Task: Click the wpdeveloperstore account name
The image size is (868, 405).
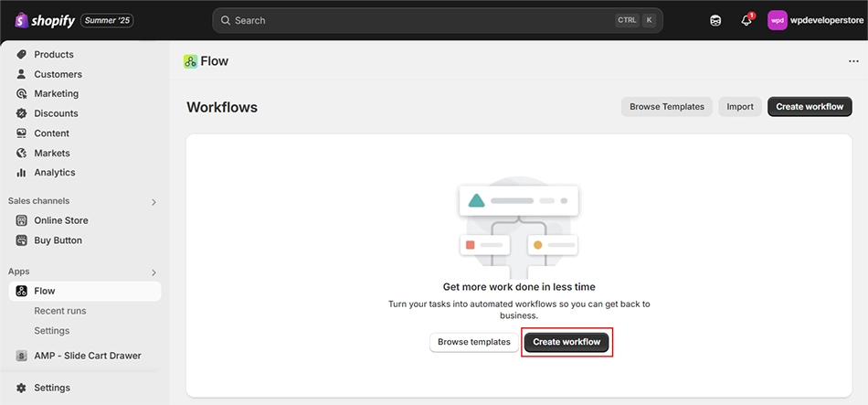Action: 827,20
